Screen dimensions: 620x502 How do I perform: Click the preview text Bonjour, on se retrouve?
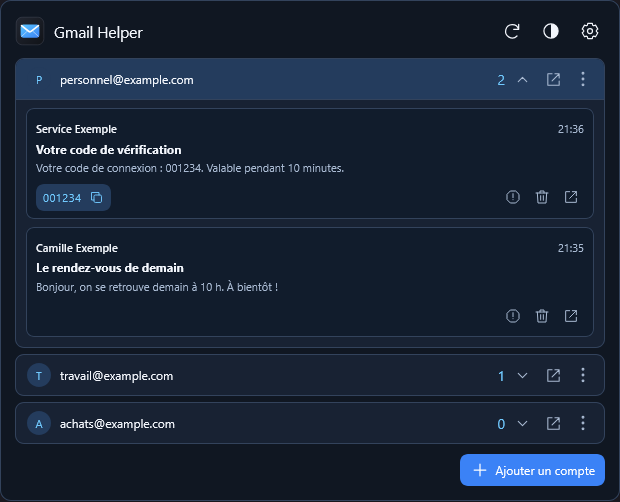(157, 287)
